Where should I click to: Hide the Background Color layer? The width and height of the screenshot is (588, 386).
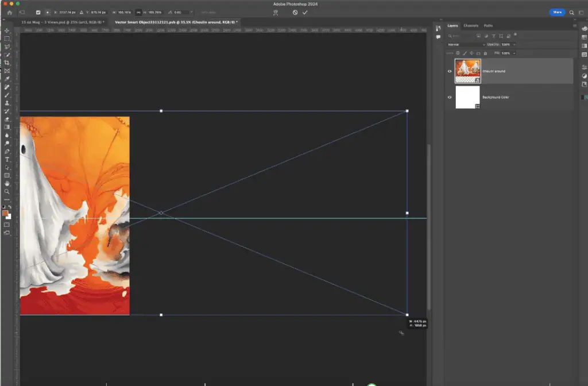pos(449,97)
